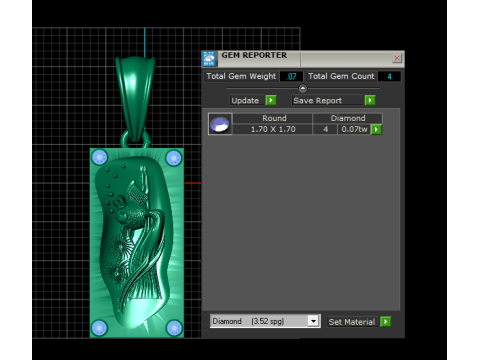Click the Total Gem Count label

click(x=341, y=76)
